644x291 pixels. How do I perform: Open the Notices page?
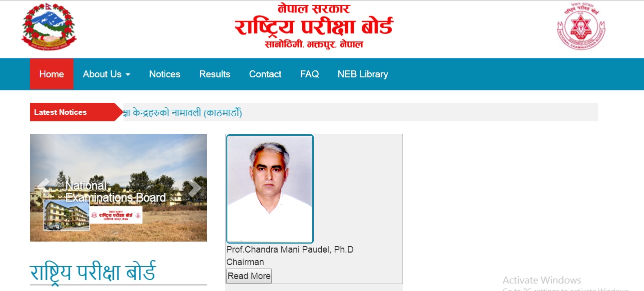click(164, 74)
